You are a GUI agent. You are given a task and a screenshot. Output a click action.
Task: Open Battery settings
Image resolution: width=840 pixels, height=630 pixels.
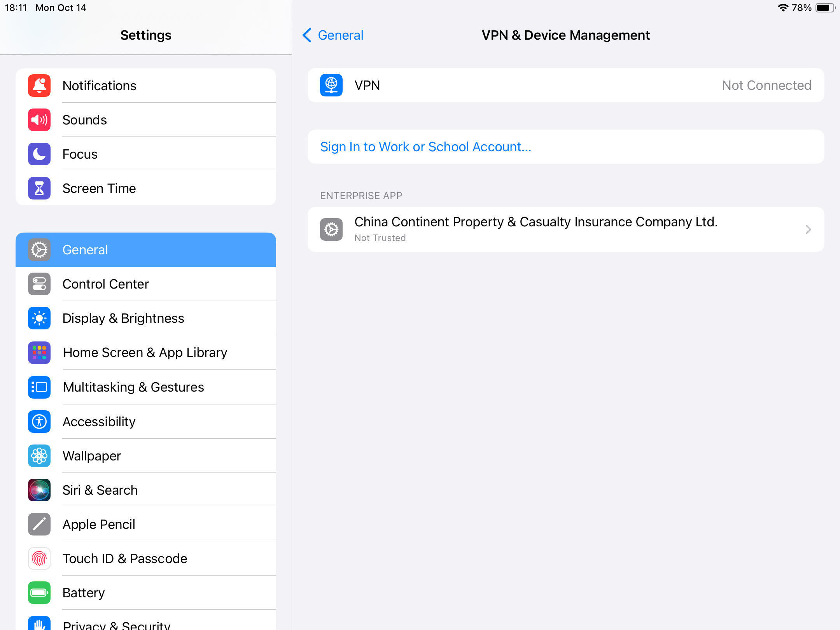tap(146, 593)
